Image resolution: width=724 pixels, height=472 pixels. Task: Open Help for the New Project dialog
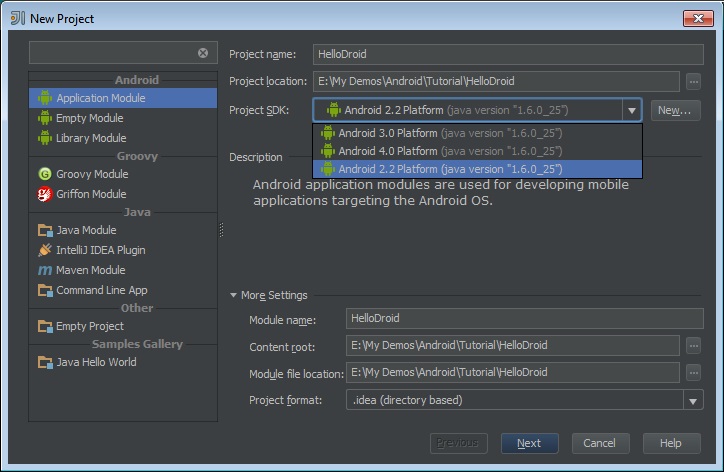click(671, 443)
